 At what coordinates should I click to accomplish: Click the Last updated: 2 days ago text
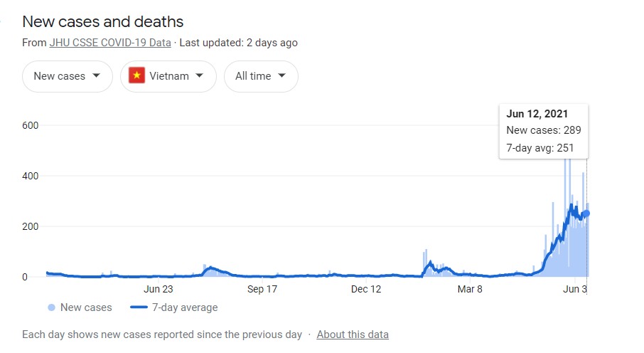click(x=238, y=43)
